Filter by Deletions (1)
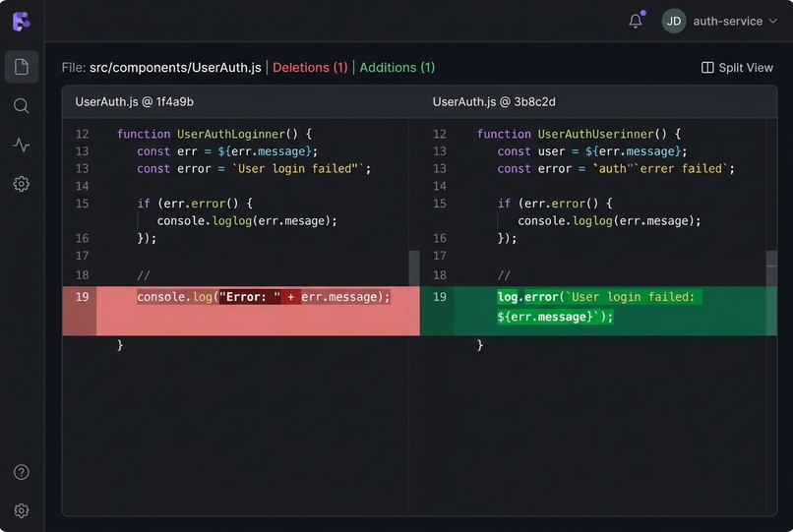The width and height of the screenshot is (793, 532). [310, 68]
